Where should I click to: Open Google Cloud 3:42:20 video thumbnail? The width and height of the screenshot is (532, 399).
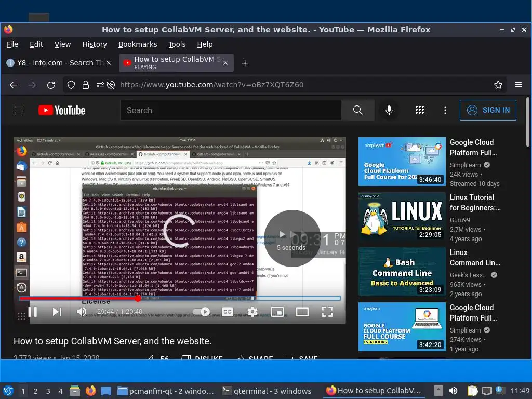pyautogui.click(x=402, y=327)
